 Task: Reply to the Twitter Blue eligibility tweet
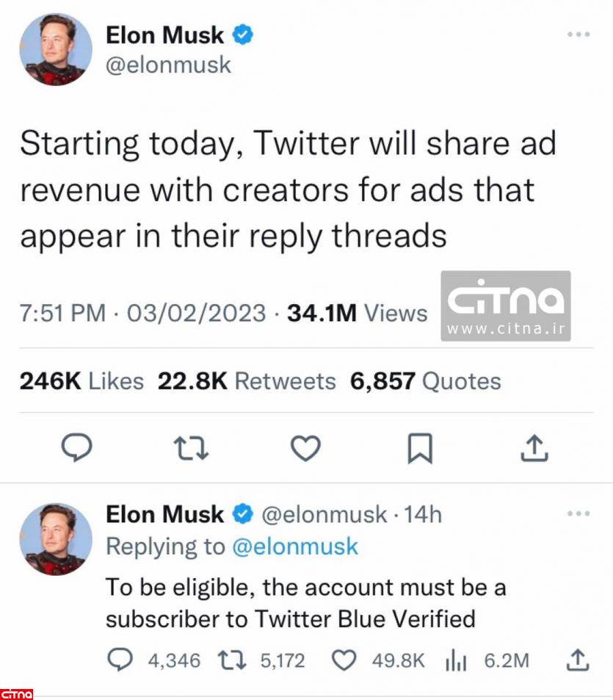(x=119, y=660)
